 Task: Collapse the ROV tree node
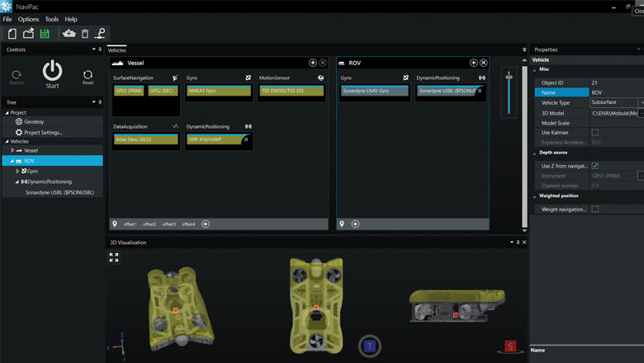pos(12,161)
